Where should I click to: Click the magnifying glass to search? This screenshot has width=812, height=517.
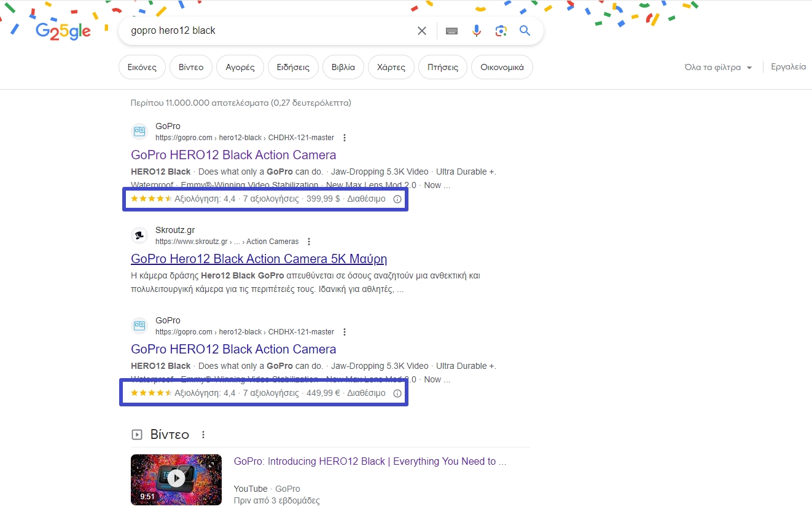[525, 30]
